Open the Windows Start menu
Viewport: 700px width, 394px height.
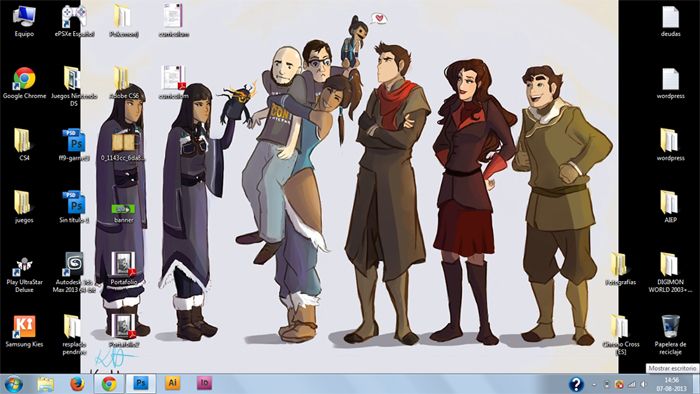coord(13,384)
